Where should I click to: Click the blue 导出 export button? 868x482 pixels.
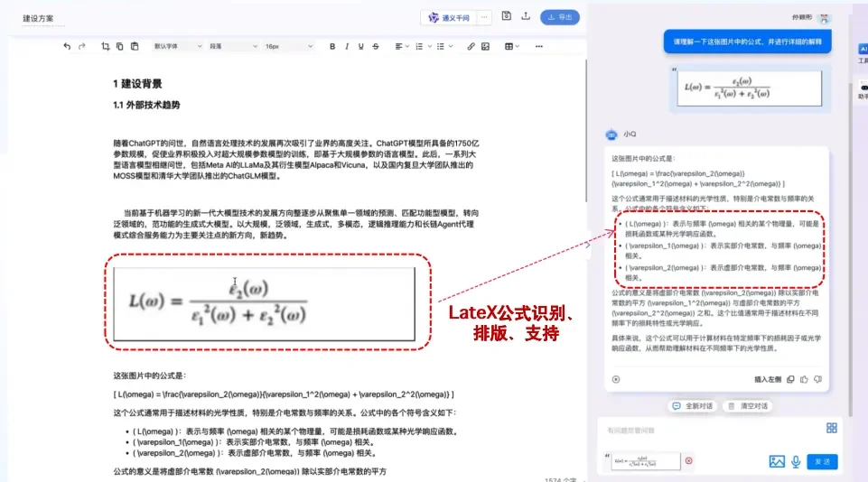click(x=560, y=17)
